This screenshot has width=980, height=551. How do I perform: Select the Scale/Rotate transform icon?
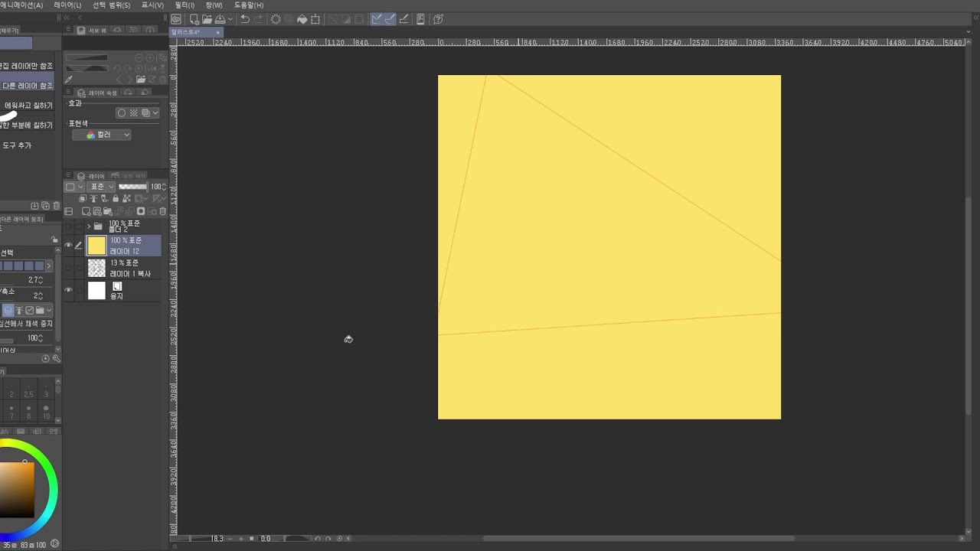(x=315, y=19)
